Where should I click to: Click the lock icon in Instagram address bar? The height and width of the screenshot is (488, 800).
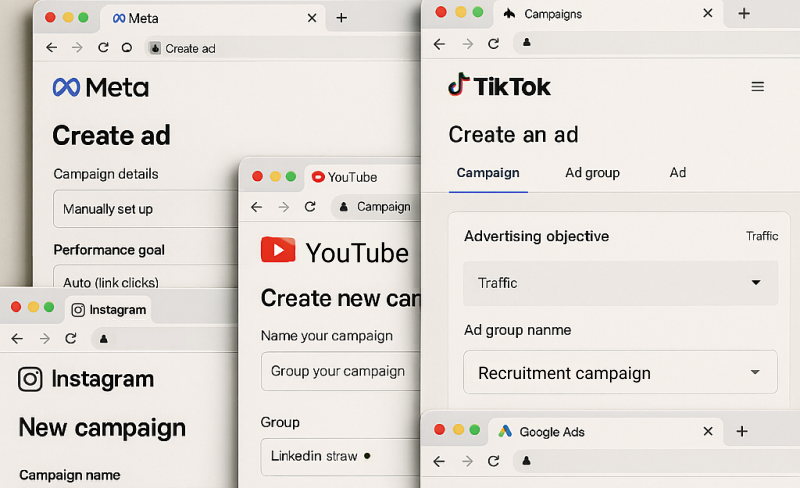point(104,338)
